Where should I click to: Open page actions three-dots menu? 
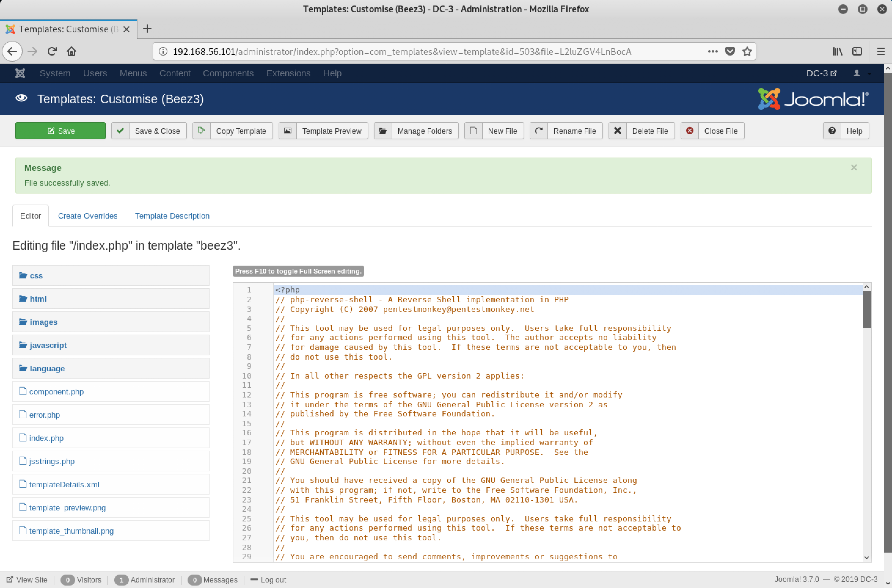coord(713,51)
